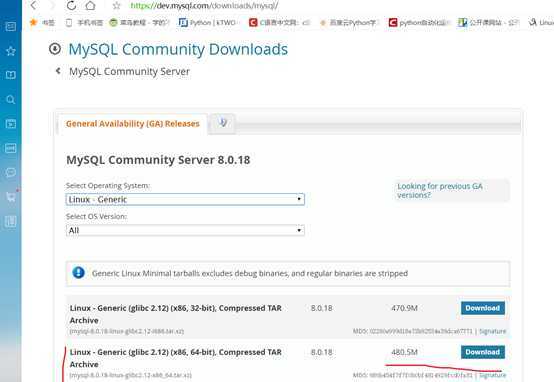Open the sidebar video player icon
This screenshot has width=554, height=382.
click(x=11, y=124)
